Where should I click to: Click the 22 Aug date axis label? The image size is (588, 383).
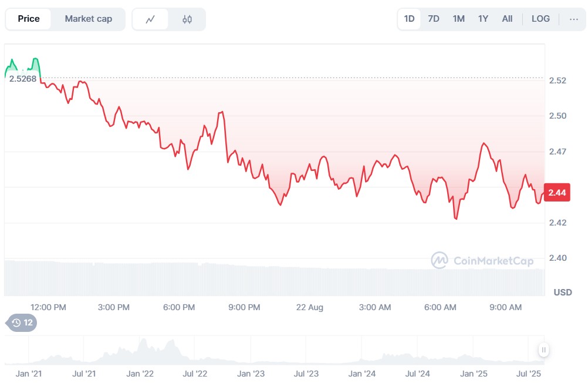click(x=309, y=307)
